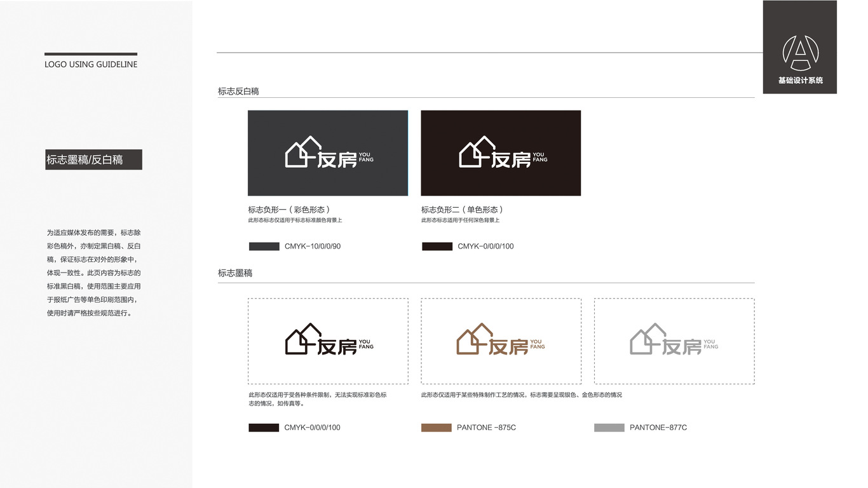
Task: Click the note 此形态标志适用于任何深色背景上
Action: pos(460,220)
